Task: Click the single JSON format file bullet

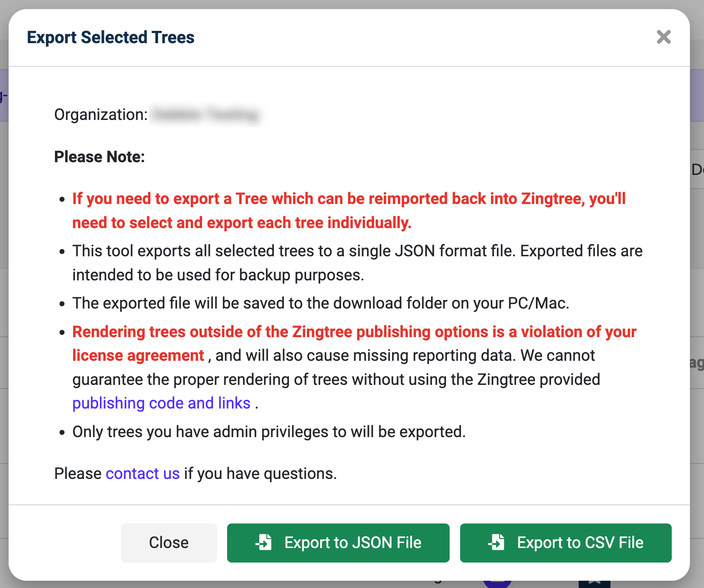Action: click(357, 263)
